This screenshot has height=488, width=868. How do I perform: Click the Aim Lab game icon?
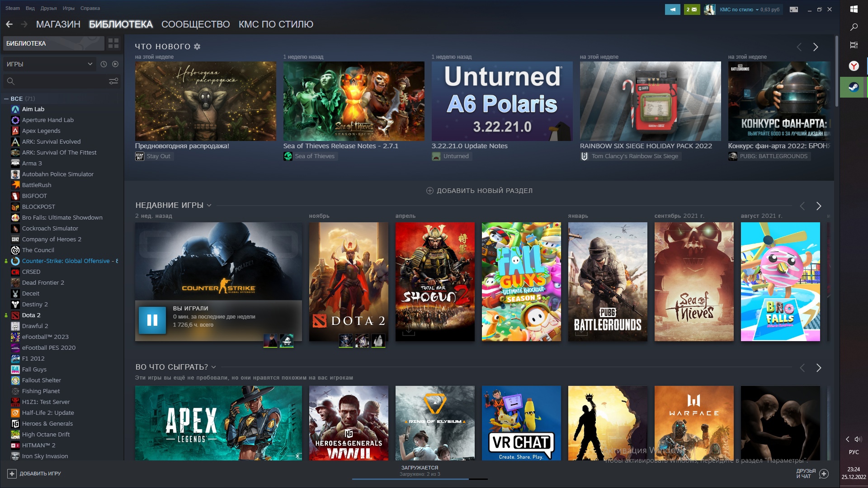point(15,109)
